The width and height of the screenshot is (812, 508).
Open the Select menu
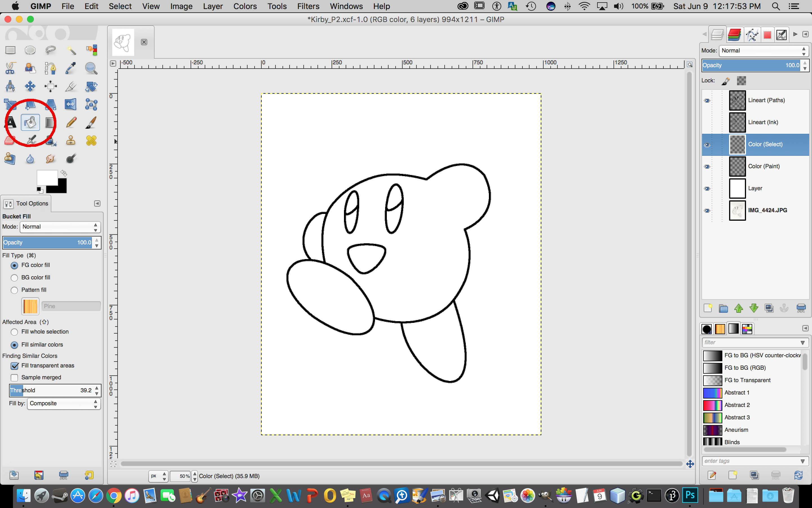pyautogui.click(x=120, y=6)
